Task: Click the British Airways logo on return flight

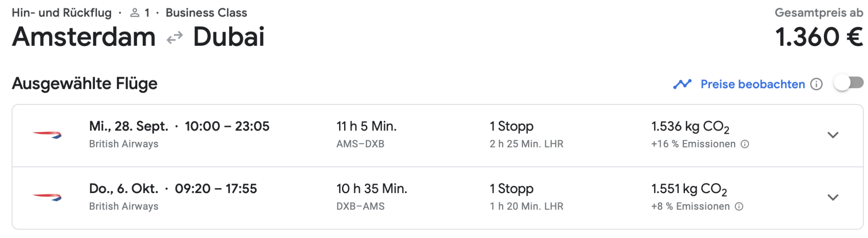Action: coord(47,197)
